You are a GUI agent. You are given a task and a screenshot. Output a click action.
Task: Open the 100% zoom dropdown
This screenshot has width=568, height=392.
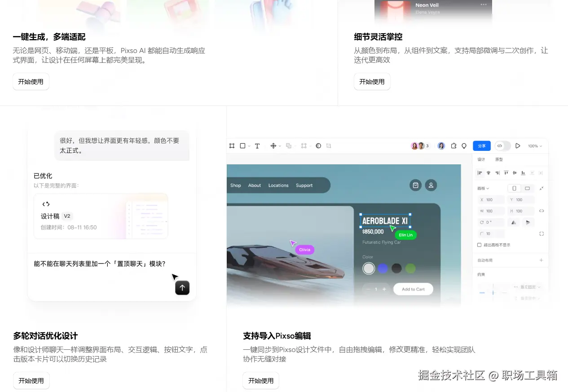[x=535, y=146]
